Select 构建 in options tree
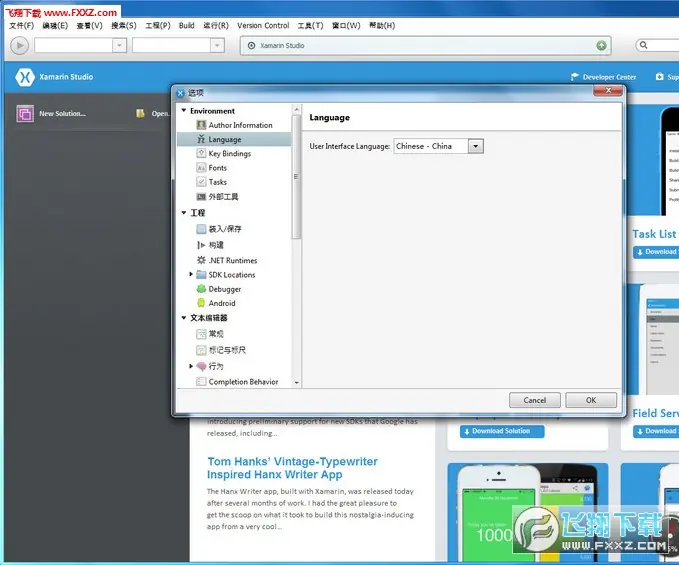 coord(216,245)
